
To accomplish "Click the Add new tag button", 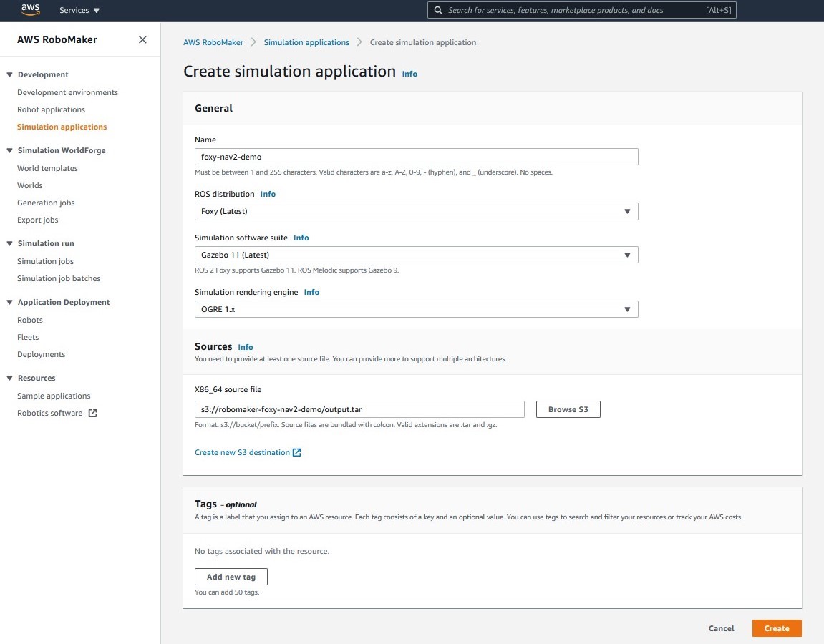I will 231,577.
